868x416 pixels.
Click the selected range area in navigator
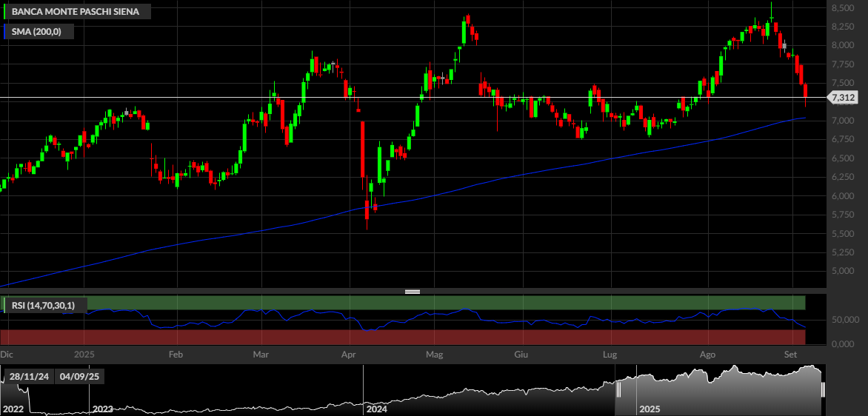[721, 390]
